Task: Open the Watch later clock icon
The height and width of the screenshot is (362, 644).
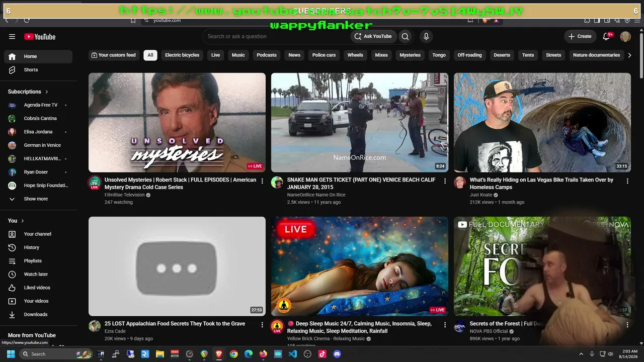Action: click(12, 275)
